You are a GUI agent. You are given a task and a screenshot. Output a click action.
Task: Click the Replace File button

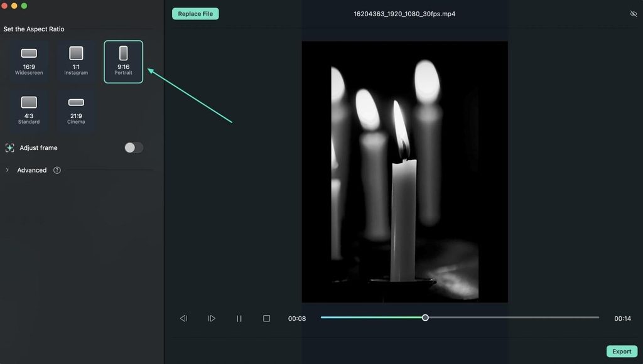[195, 14]
